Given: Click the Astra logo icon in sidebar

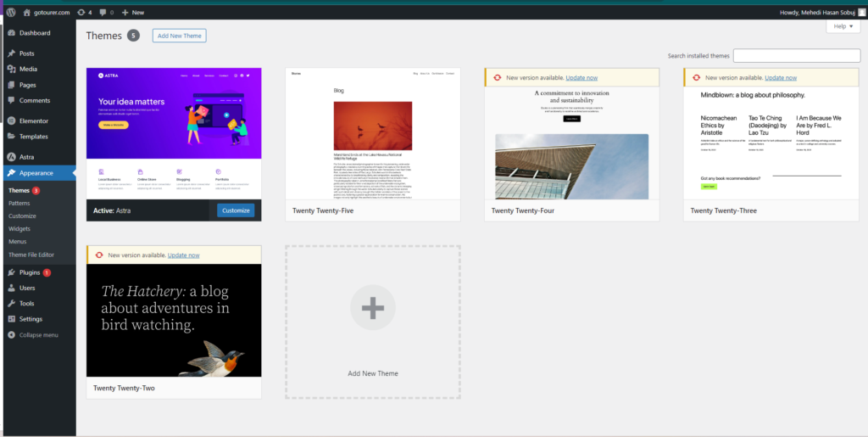Looking at the screenshot, I should [12, 157].
